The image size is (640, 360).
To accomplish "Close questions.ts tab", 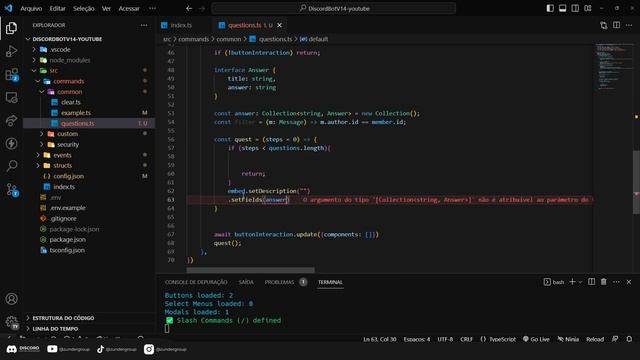I will coord(280,25).
